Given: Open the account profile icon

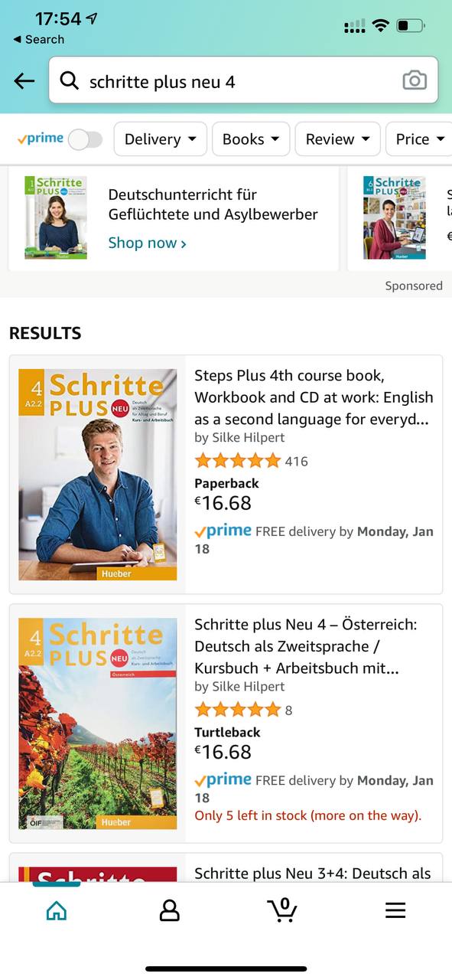Looking at the screenshot, I should pos(169,910).
